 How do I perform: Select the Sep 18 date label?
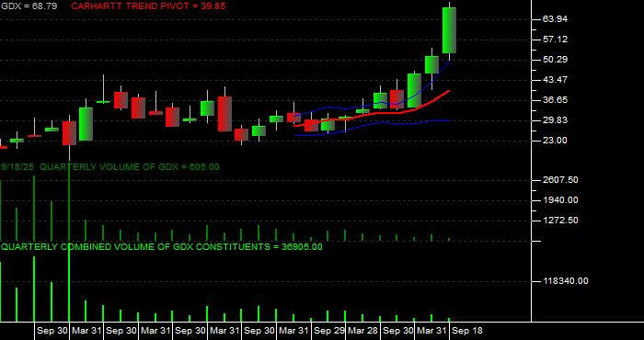point(467,331)
